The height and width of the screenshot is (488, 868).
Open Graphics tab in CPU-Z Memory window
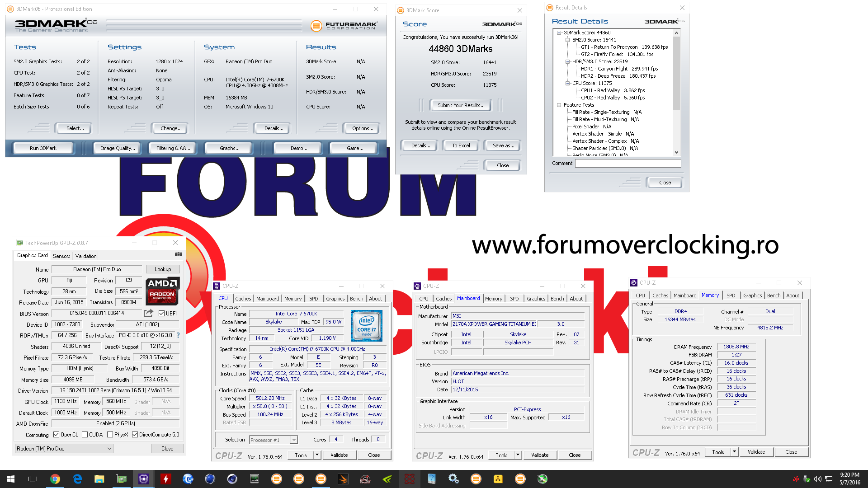(x=752, y=296)
